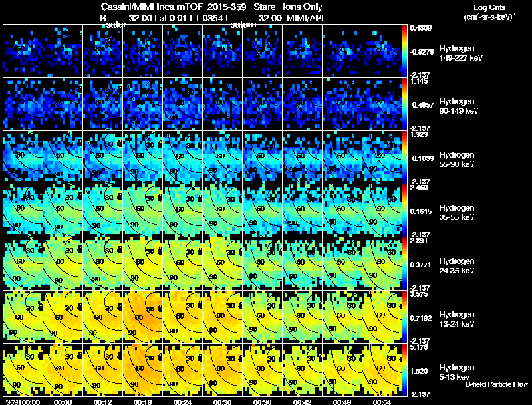Open the 24-35 keV image at 00:24
532x405 pixels.
182,264
